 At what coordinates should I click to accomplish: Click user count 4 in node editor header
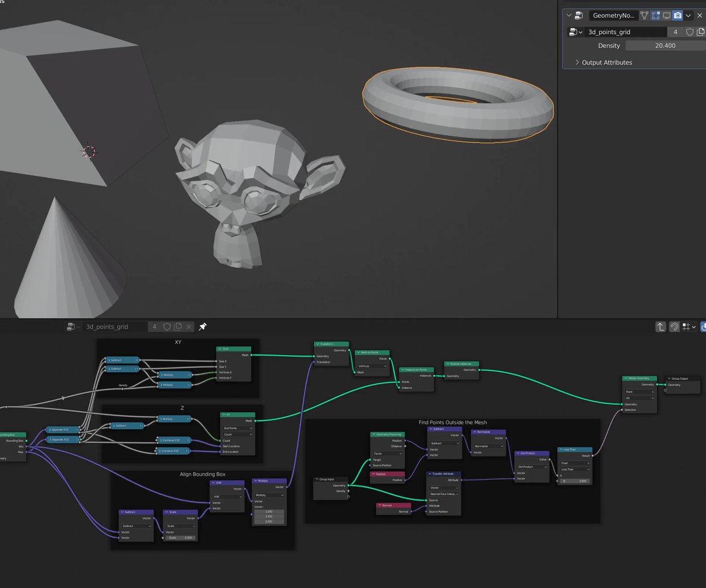[155, 326]
